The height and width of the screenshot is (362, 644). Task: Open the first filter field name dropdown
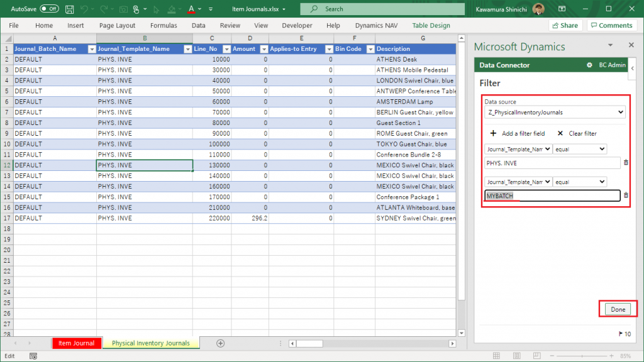518,149
